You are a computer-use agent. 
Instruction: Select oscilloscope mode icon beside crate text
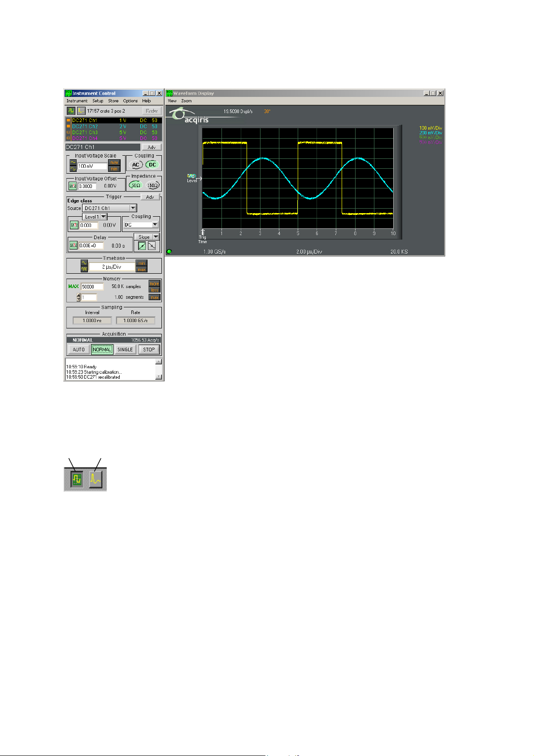pyautogui.click(x=71, y=111)
